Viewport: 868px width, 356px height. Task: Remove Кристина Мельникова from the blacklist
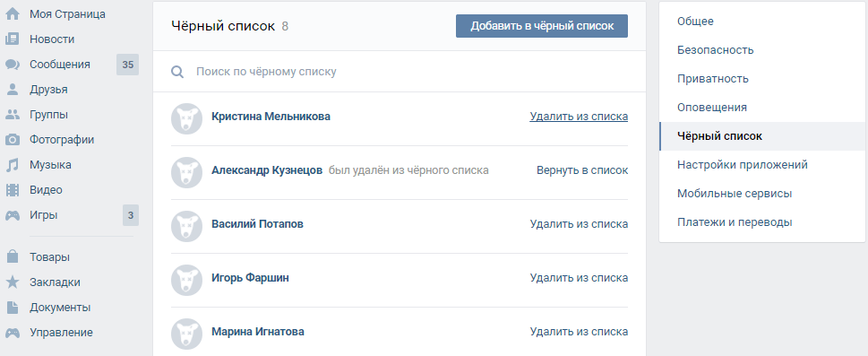click(x=579, y=117)
